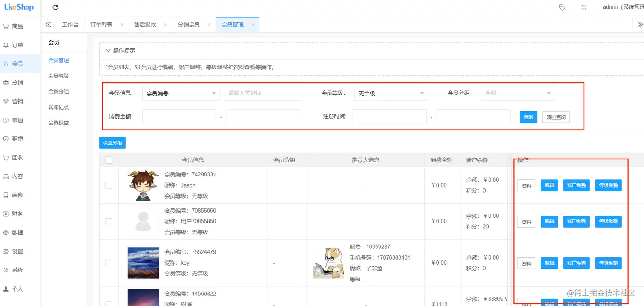This screenshot has height=306, width=644.
Task: Select 转账记录 in the submenu
Action: 59,107
